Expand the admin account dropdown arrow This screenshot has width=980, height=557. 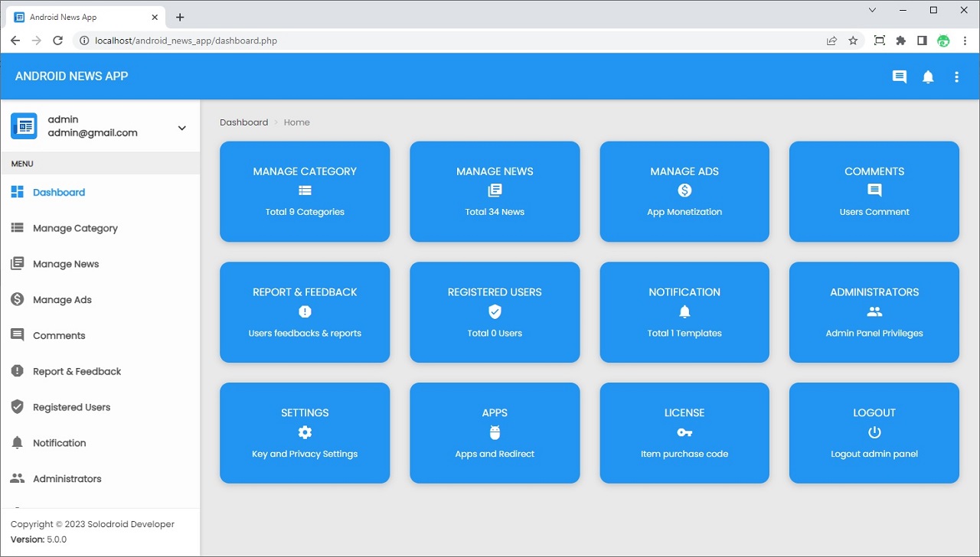pos(182,128)
